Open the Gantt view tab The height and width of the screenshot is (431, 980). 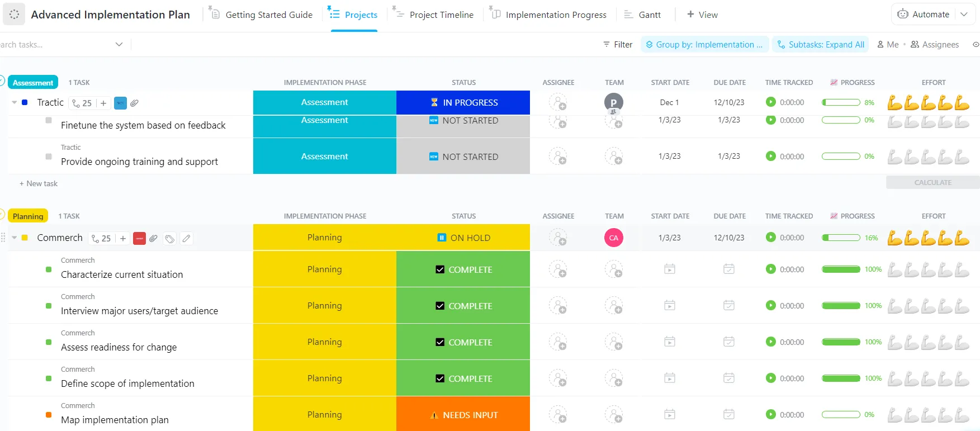(x=642, y=15)
